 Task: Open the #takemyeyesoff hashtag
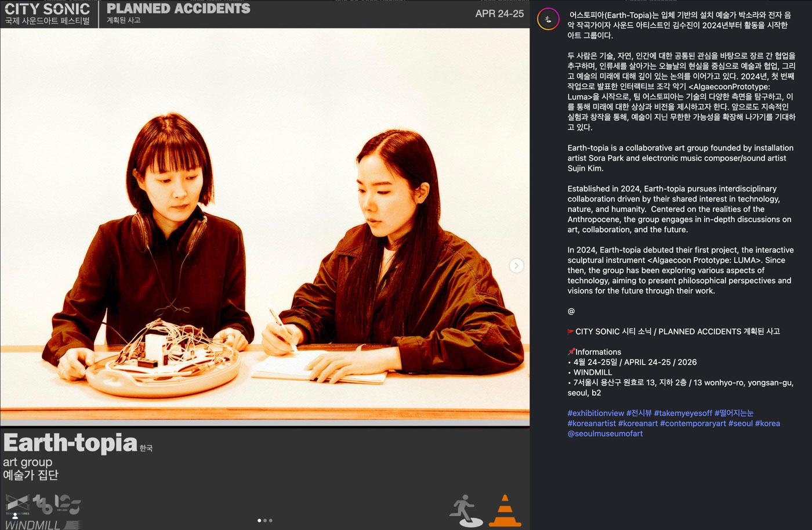pos(683,413)
